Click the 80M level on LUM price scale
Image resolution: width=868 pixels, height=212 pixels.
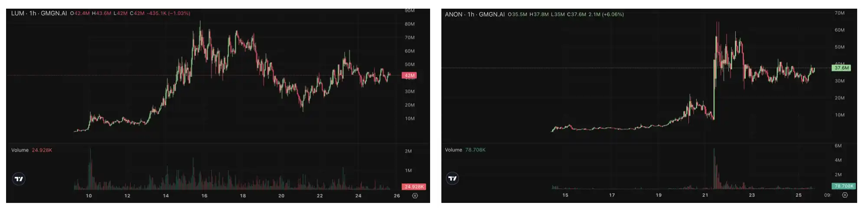(409, 24)
